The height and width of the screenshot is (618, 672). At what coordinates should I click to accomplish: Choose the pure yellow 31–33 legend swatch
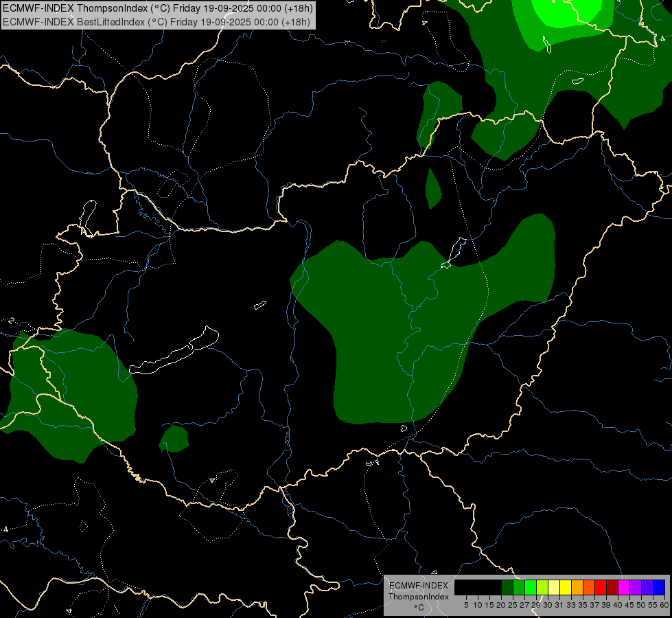(x=566, y=587)
